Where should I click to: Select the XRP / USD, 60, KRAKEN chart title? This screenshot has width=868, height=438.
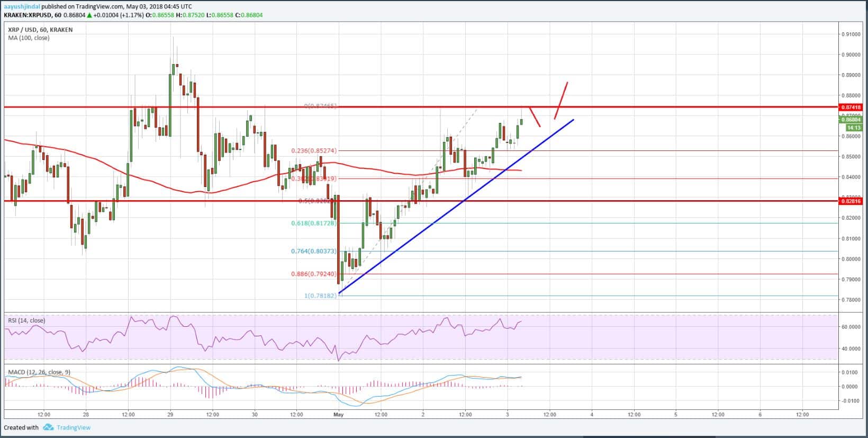(40, 30)
